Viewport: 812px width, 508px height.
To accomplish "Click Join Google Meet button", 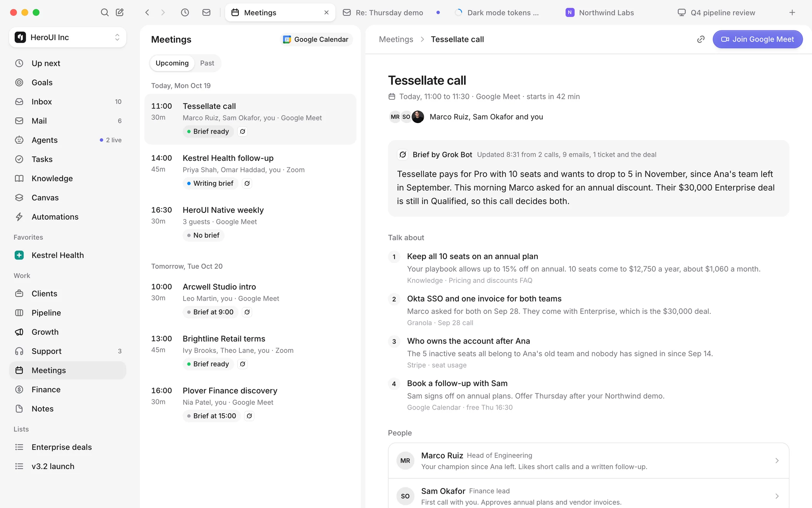I will [757, 39].
